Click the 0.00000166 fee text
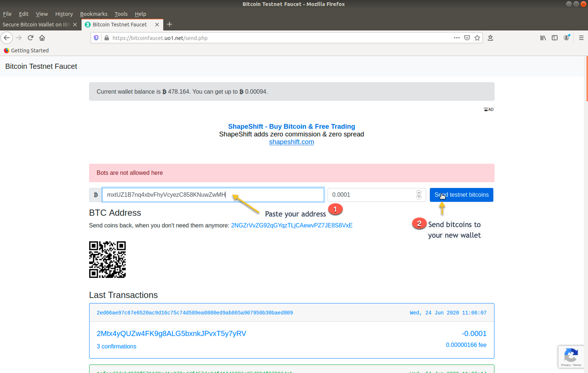The image size is (588, 373). [466, 345]
